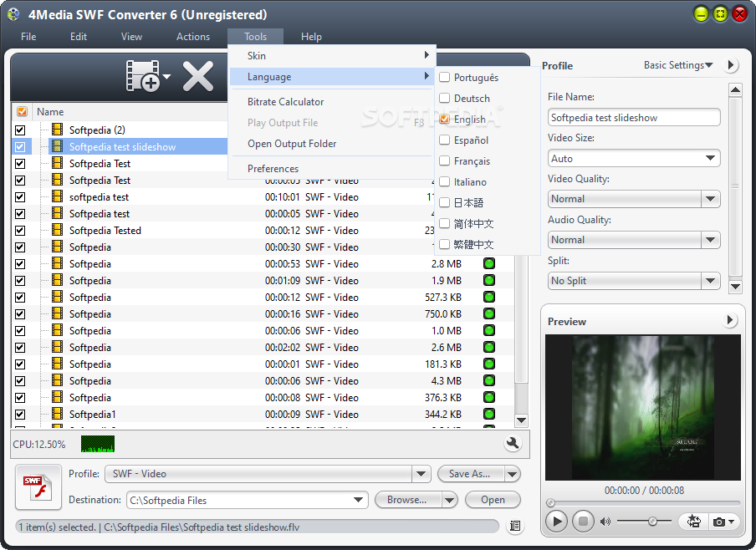Open the File menu
Screen dimensions: 756x550
tap(28, 37)
